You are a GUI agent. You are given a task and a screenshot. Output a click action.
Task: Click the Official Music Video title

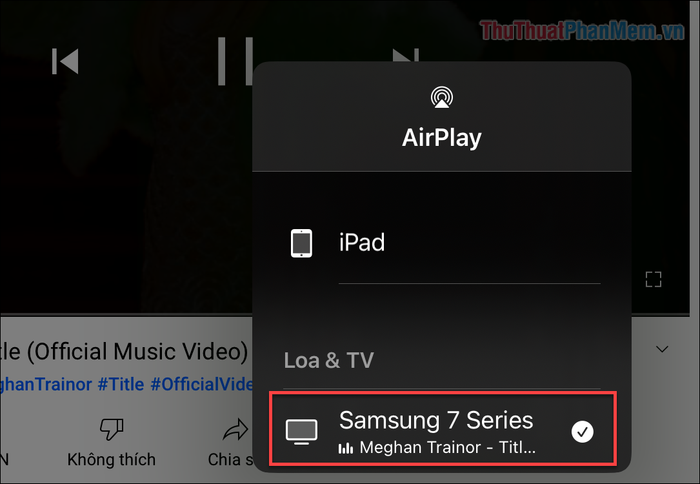coord(124,351)
